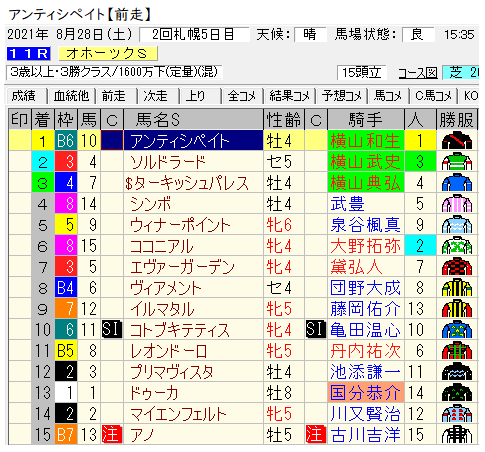Click silk icon for ドゥーカ row
The height and width of the screenshot is (452, 485).
(457, 393)
